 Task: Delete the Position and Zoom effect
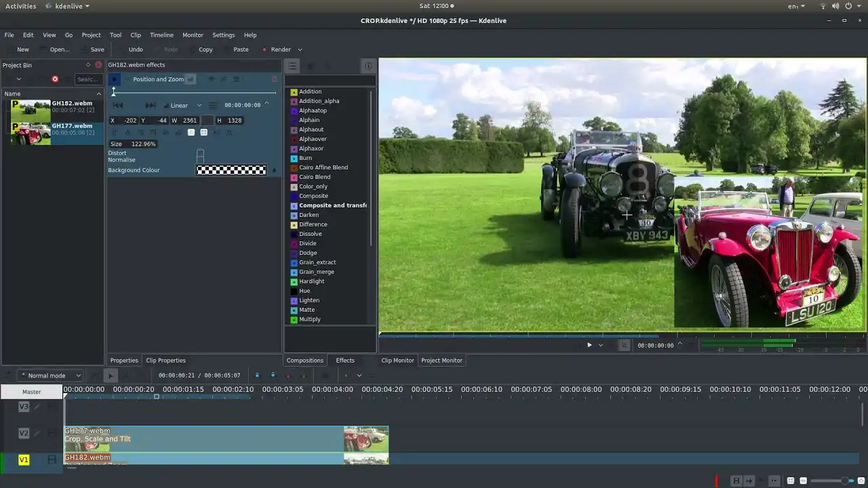point(274,79)
